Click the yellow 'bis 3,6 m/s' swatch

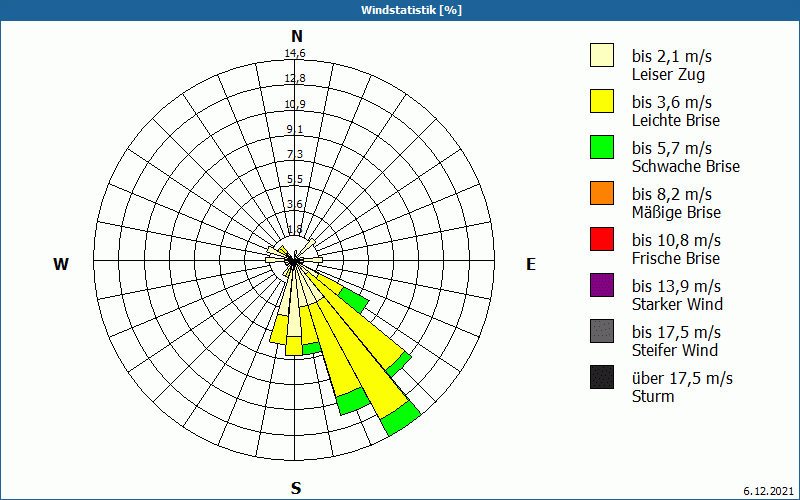(602, 101)
